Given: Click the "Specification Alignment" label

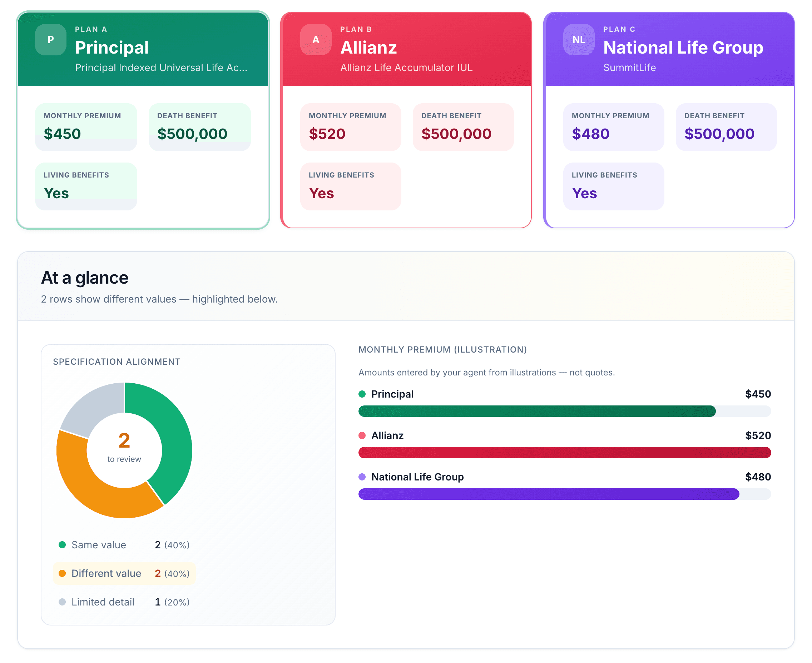Looking at the screenshot, I should (x=117, y=362).
